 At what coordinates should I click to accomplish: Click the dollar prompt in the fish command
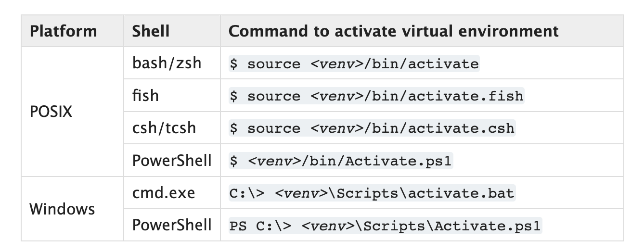point(234,96)
